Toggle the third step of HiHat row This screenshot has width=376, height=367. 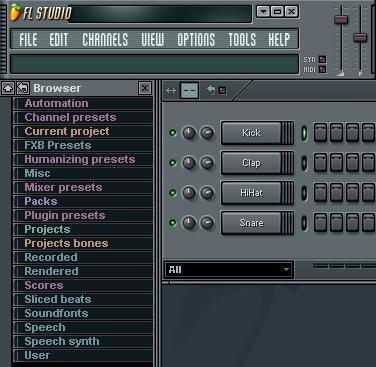[x=352, y=192]
